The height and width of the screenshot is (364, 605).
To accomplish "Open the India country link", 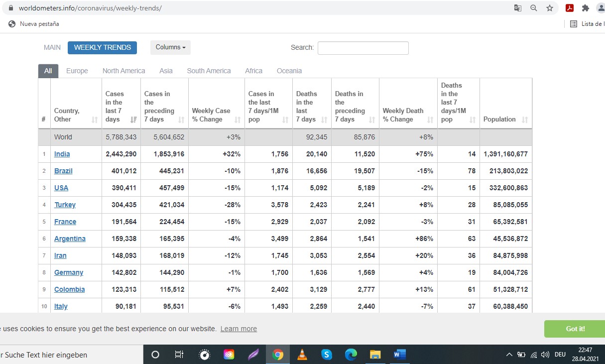I will pos(62,154).
